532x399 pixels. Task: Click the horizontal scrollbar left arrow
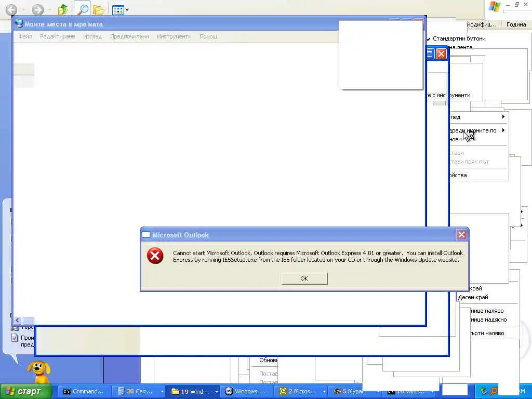click(x=17, y=320)
